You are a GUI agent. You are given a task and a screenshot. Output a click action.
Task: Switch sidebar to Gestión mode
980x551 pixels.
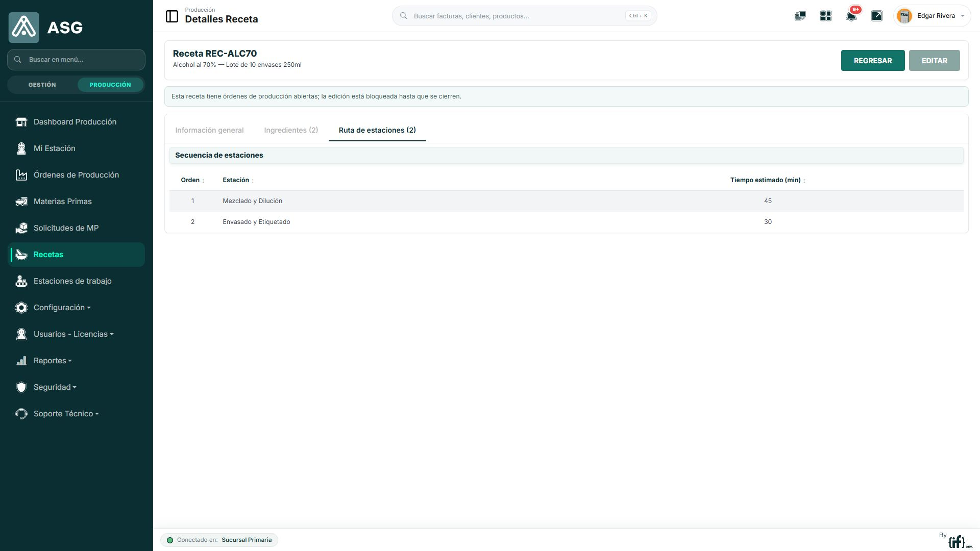tap(42, 85)
